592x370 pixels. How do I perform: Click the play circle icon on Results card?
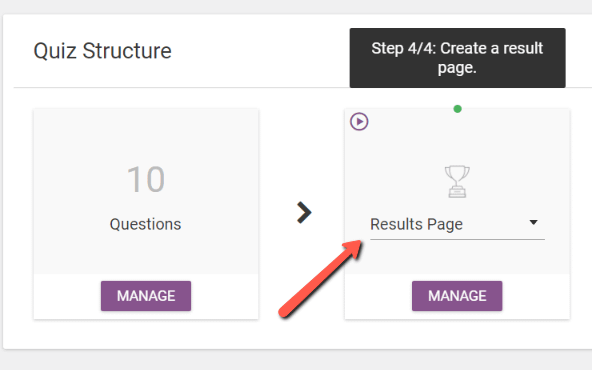[359, 122]
